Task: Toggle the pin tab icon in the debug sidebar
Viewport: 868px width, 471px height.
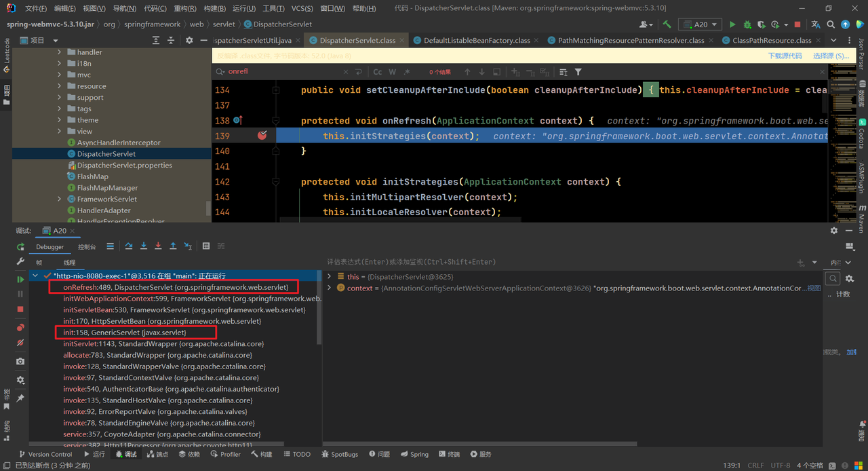Action: point(20,398)
